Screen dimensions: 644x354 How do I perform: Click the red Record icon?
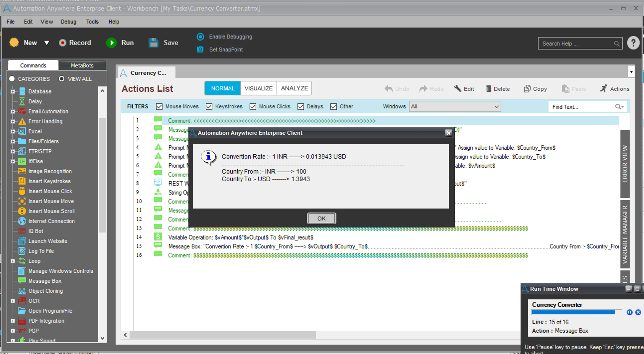coord(62,43)
